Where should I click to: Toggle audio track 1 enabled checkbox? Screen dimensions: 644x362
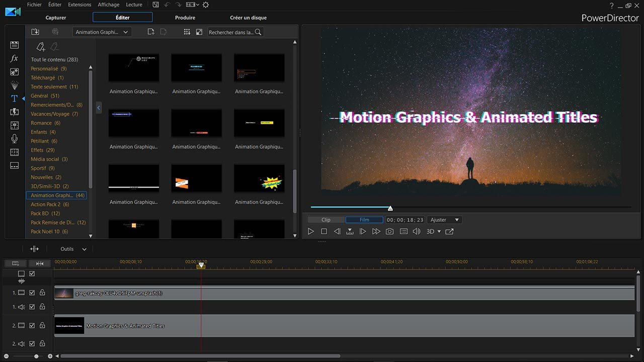[32, 307]
